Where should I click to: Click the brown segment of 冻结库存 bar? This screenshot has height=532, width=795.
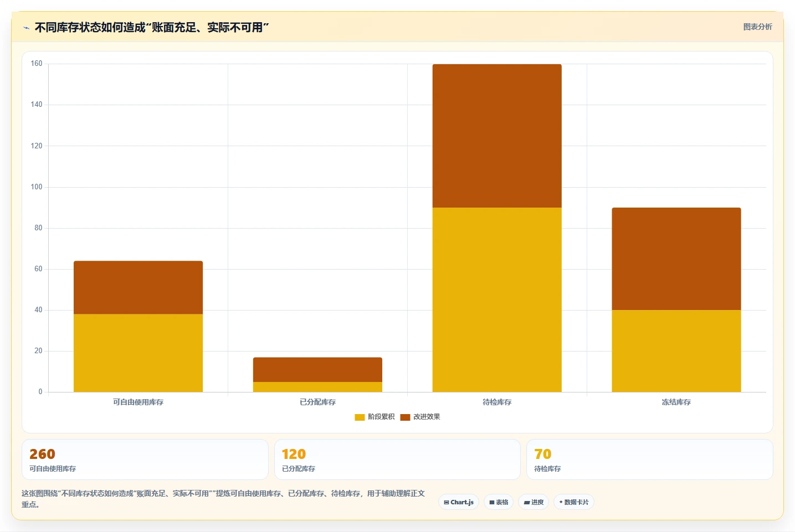point(676,259)
